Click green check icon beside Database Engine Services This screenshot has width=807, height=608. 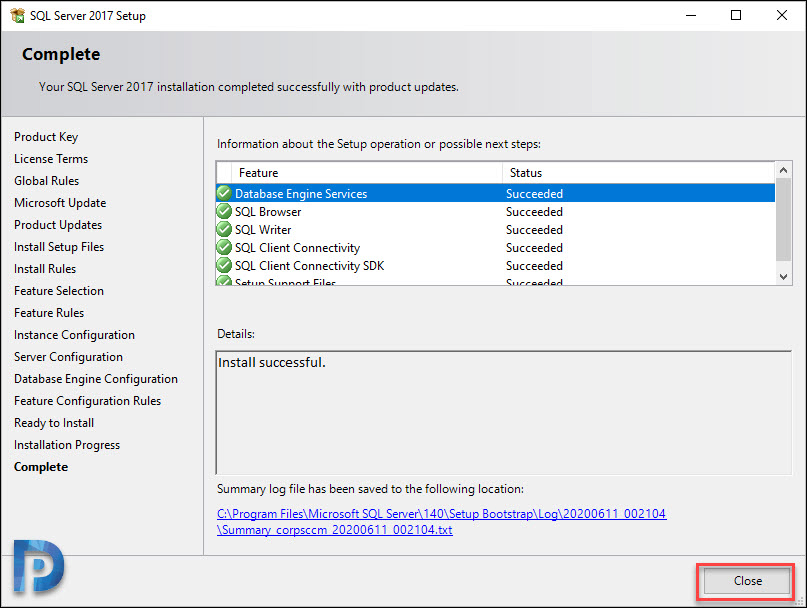[x=224, y=193]
